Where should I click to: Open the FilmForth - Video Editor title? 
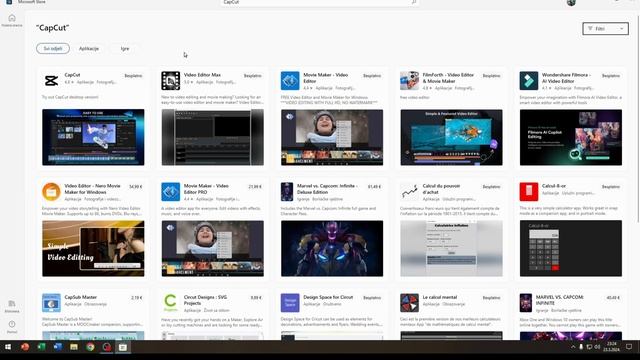[448, 78]
